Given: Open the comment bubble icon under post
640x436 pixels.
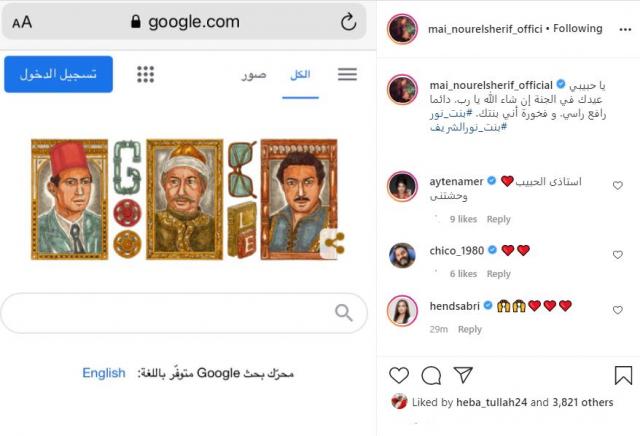Looking at the screenshot, I should (x=431, y=375).
